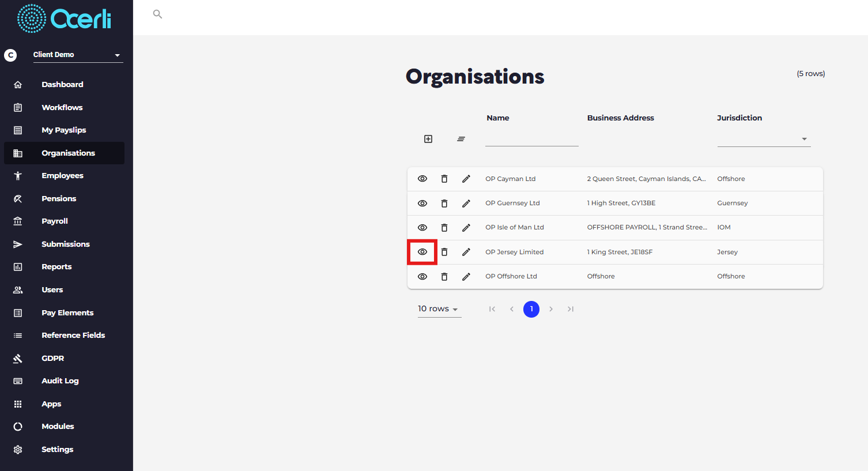The height and width of the screenshot is (471, 868).
Task: Open the Jurisdiction filter dropdown
Action: coord(764,139)
